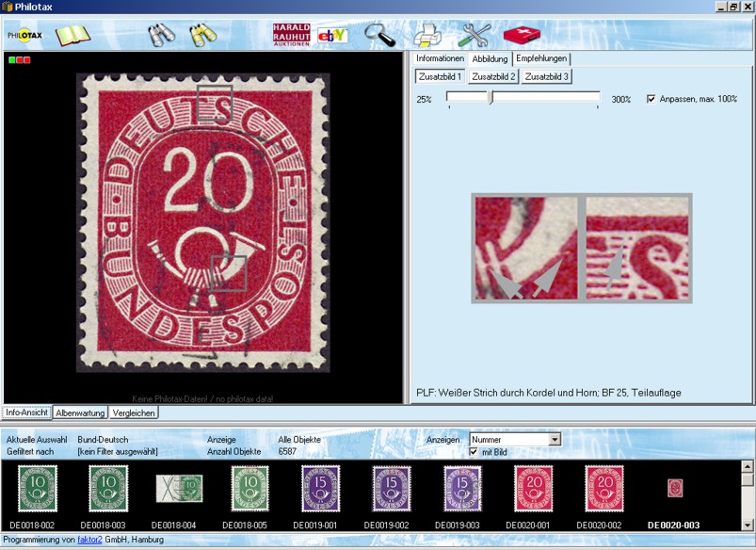Click the printer icon
This screenshot has width=756, height=550.
(x=426, y=36)
